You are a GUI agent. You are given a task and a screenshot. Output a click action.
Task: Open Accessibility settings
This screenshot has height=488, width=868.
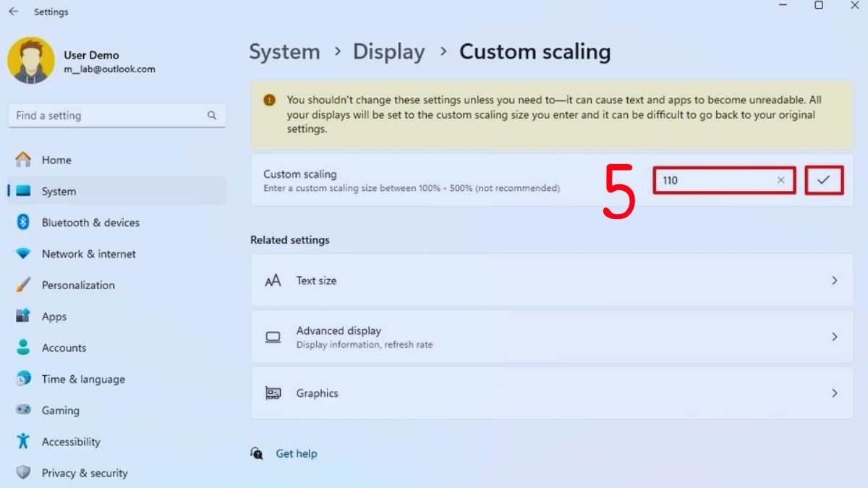tap(70, 442)
